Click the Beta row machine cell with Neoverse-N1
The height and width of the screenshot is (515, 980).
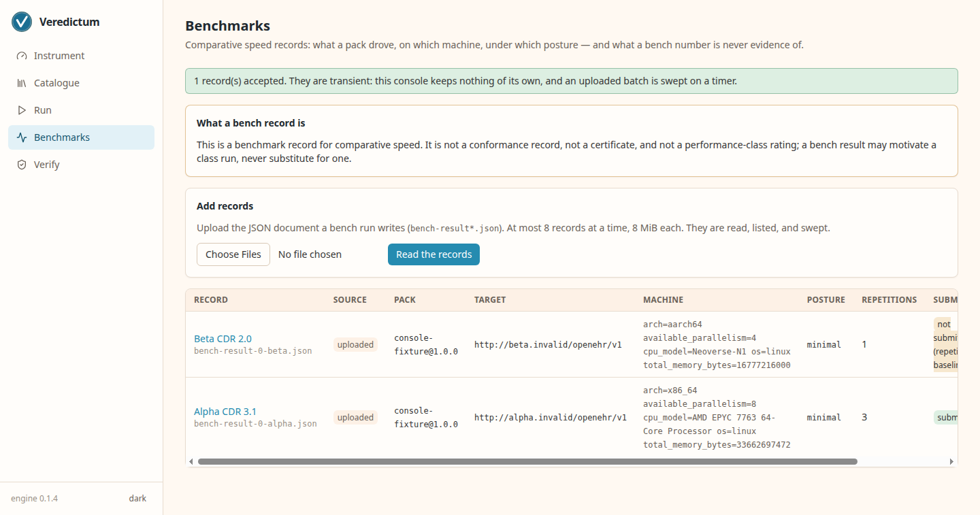717,345
